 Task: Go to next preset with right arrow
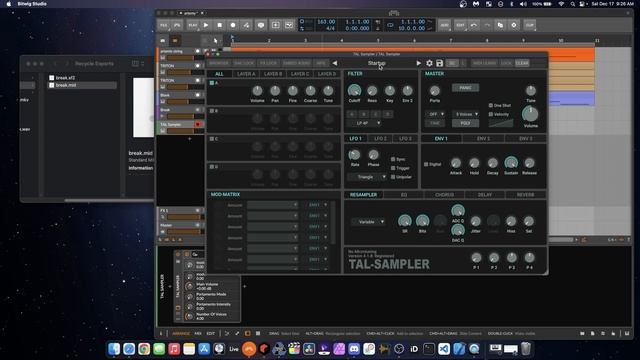(418, 63)
